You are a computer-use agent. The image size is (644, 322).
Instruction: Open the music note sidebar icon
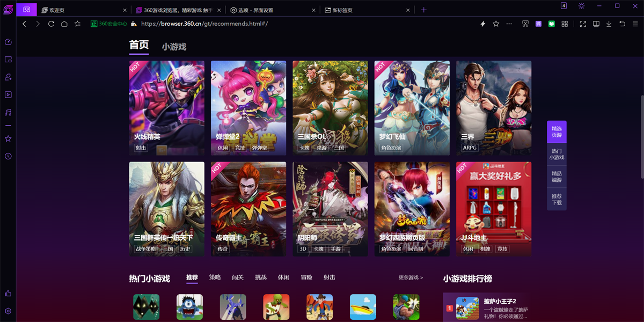point(8,113)
